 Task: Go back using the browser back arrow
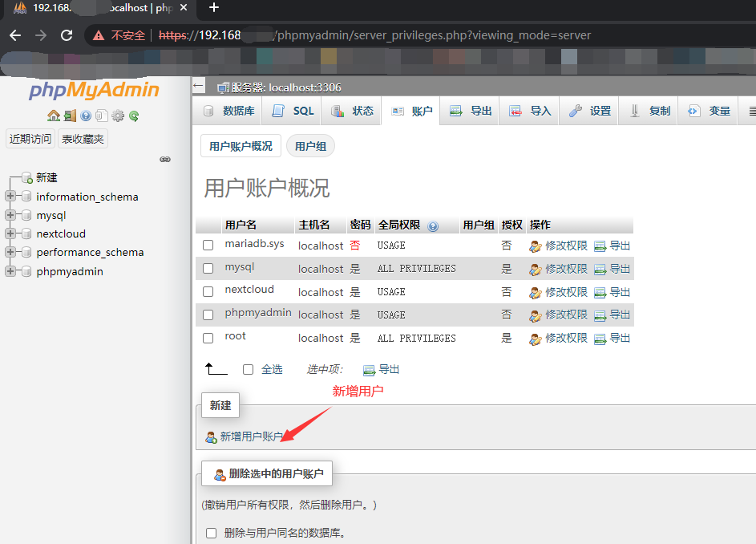coord(15,35)
